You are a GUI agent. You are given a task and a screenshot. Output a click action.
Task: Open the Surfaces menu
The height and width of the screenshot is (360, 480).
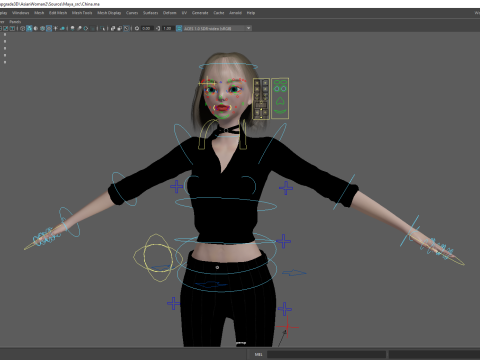(150, 13)
